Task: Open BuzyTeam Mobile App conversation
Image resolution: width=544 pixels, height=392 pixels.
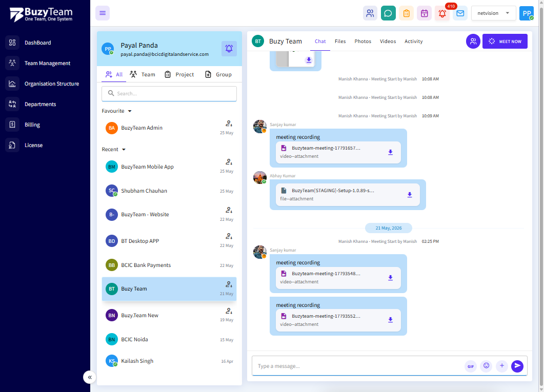Action: point(169,167)
